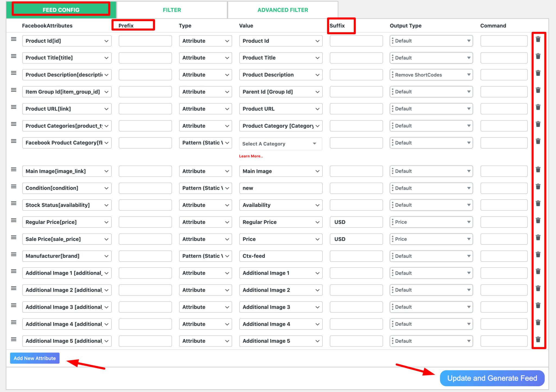
Task: Click trash icon for Product Description row
Action: click(x=538, y=73)
